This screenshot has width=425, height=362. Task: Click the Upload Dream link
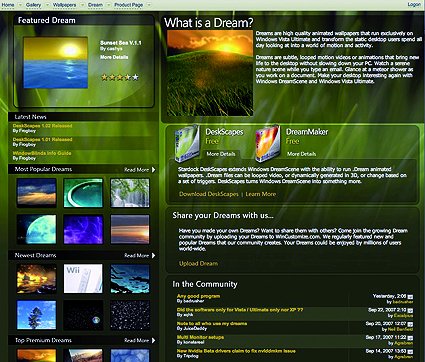[x=198, y=264]
